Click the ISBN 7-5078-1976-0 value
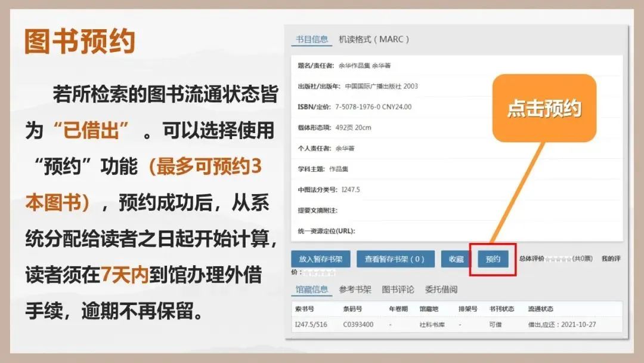The image size is (644, 363). 373,107
